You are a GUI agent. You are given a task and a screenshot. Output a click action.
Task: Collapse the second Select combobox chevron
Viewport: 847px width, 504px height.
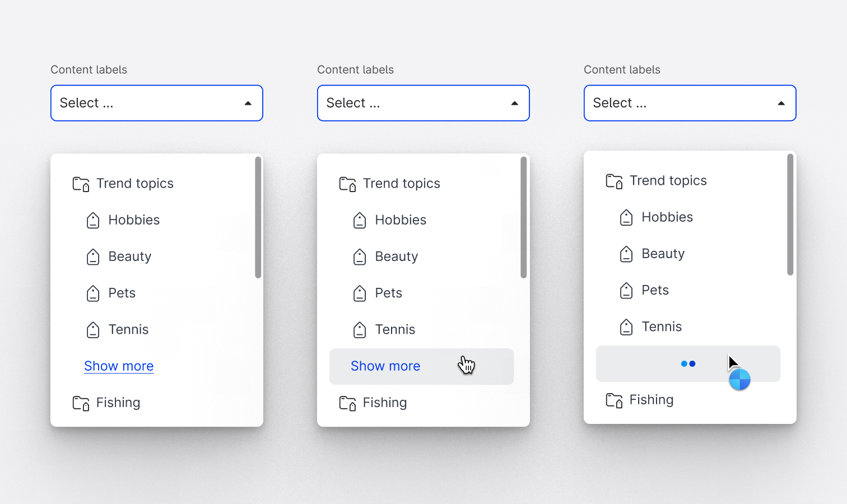(515, 103)
